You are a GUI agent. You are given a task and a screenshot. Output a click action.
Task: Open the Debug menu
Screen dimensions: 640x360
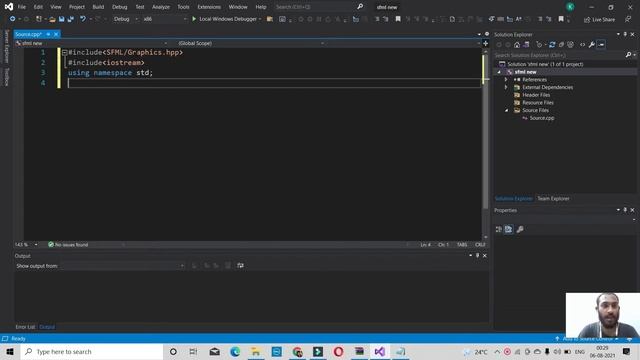click(x=120, y=7)
